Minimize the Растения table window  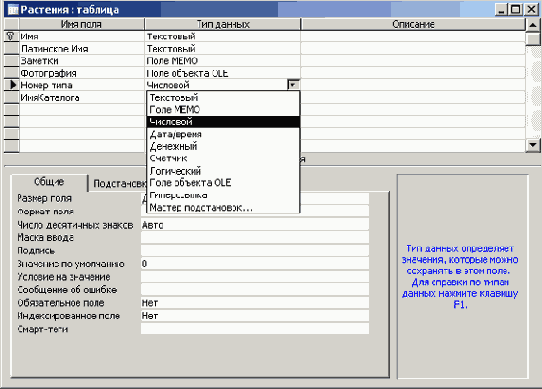(x=501, y=9)
